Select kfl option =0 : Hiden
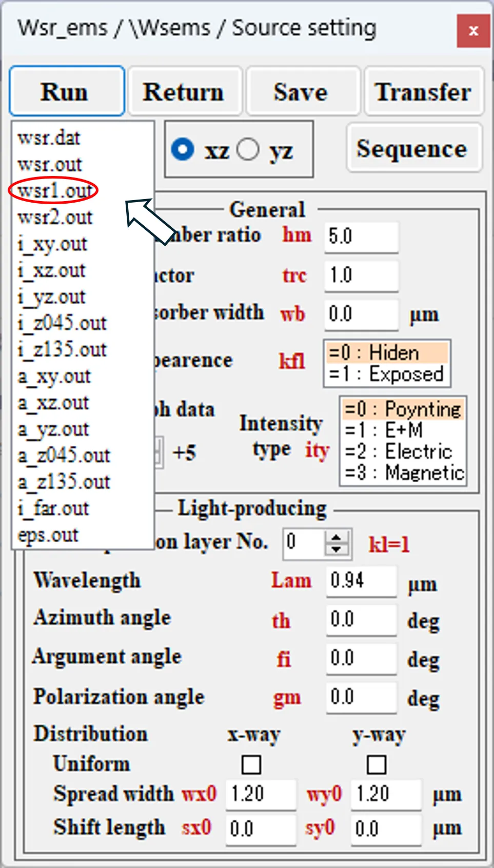 tap(387, 353)
